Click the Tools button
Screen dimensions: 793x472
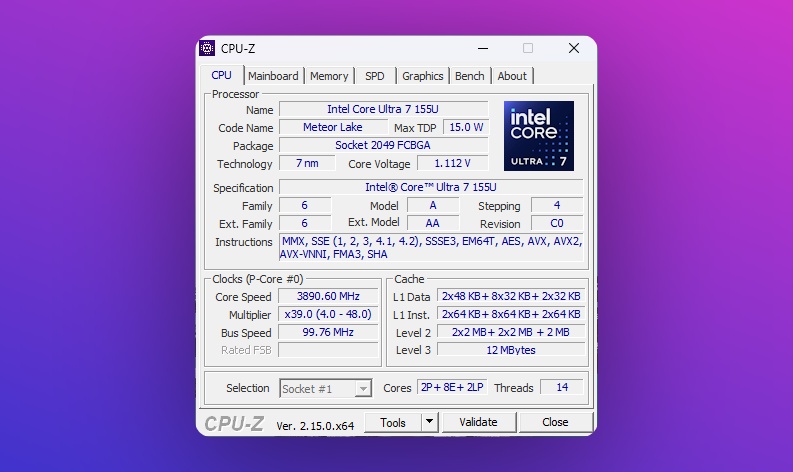(x=393, y=422)
